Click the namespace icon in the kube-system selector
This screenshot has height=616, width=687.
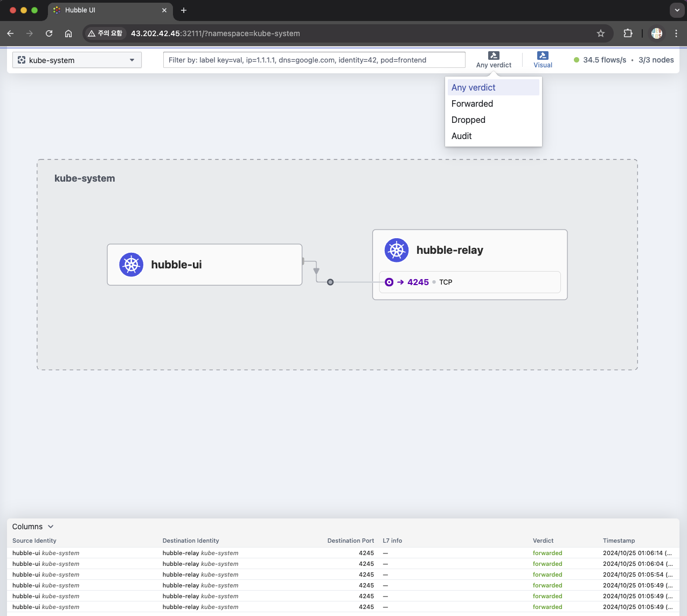(22, 60)
